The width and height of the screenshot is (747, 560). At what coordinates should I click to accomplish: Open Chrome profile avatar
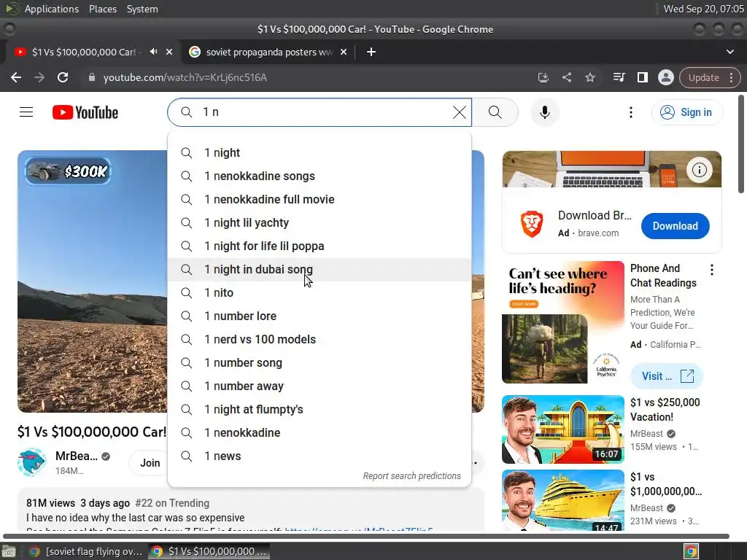coord(665,77)
